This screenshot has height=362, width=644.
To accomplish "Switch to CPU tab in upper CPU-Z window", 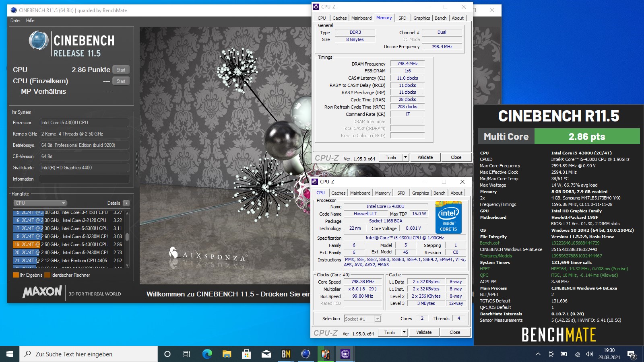I will click(x=322, y=18).
